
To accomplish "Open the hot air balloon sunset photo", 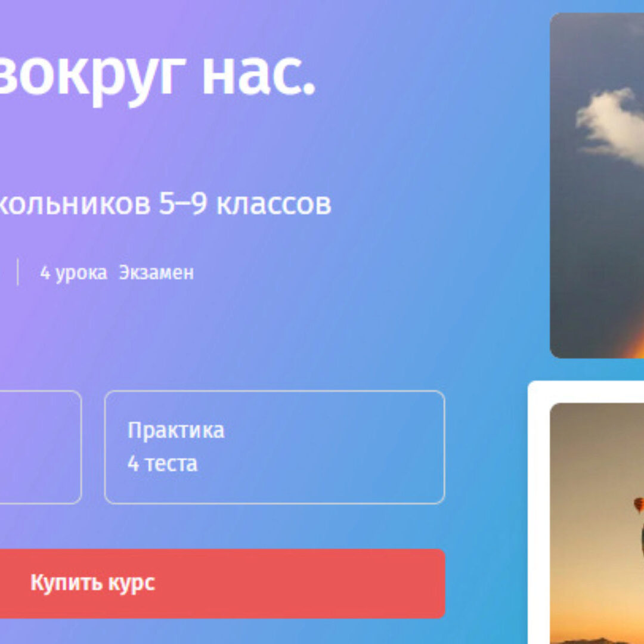I will coord(597,524).
